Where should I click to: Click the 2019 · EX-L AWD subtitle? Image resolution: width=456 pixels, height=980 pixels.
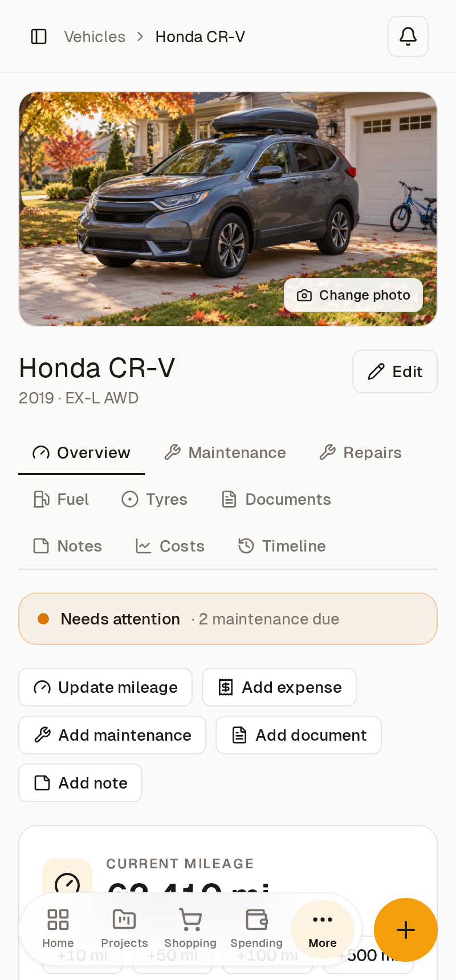79,398
